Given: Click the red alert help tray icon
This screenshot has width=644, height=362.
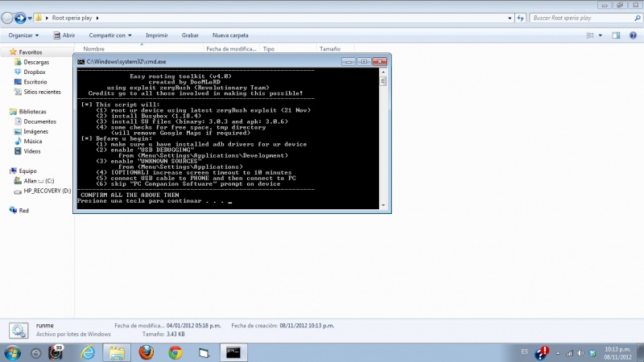Looking at the screenshot, I should tap(542, 353).
